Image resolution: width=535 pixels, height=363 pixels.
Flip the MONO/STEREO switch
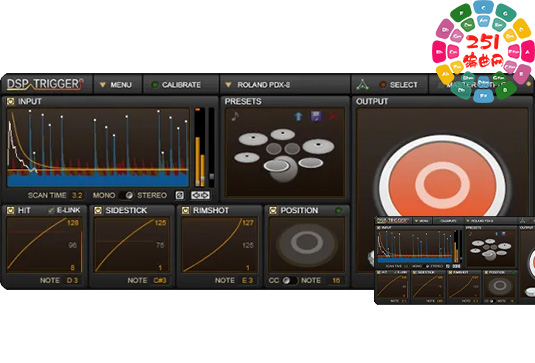coord(126,195)
